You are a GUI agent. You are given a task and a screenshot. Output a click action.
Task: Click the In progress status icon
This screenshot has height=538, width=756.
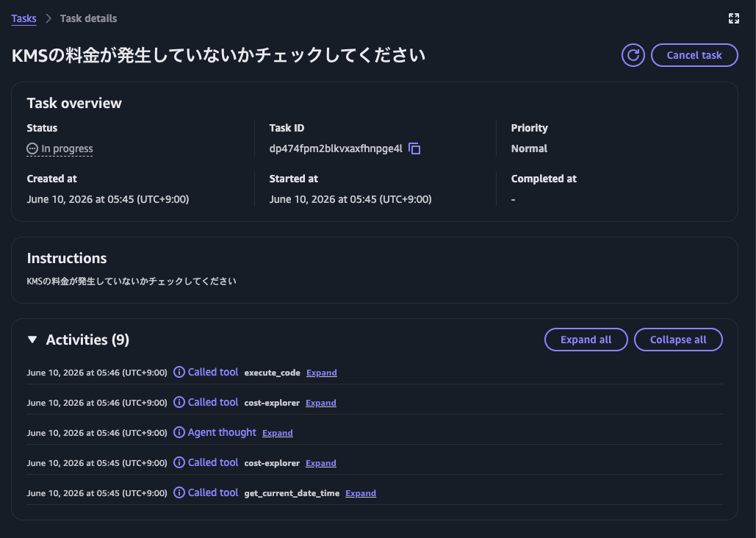click(32, 148)
